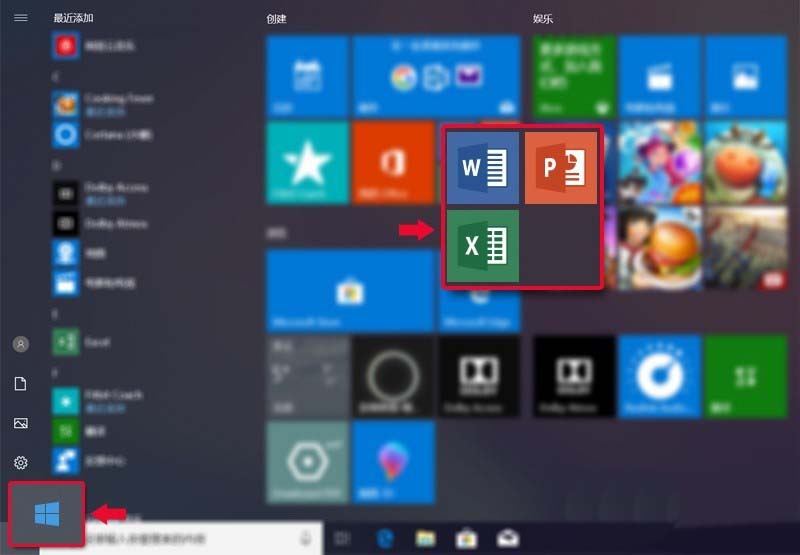The width and height of the screenshot is (800, 555).
Task: Open the hexagon icon tile beside Paint 3D
Action: point(307,462)
